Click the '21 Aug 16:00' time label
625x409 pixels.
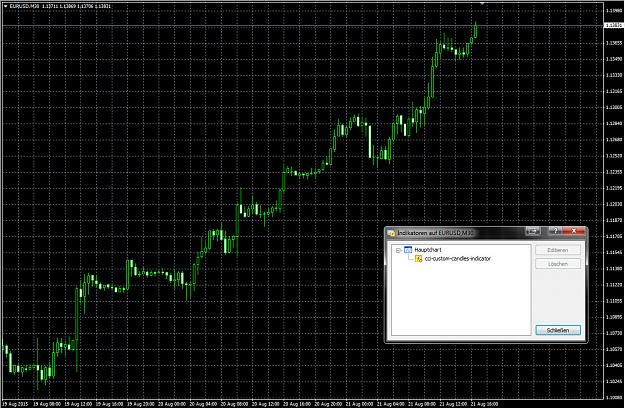[485, 404]
